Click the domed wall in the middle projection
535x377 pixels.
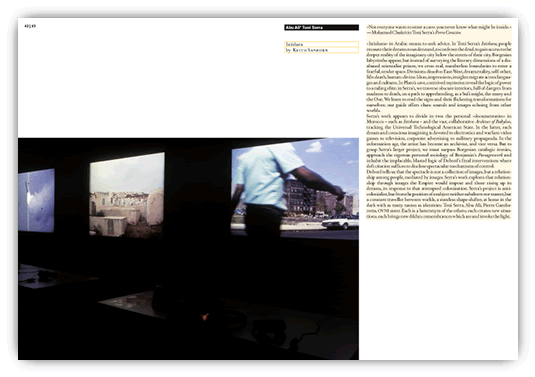click(155, 206)
